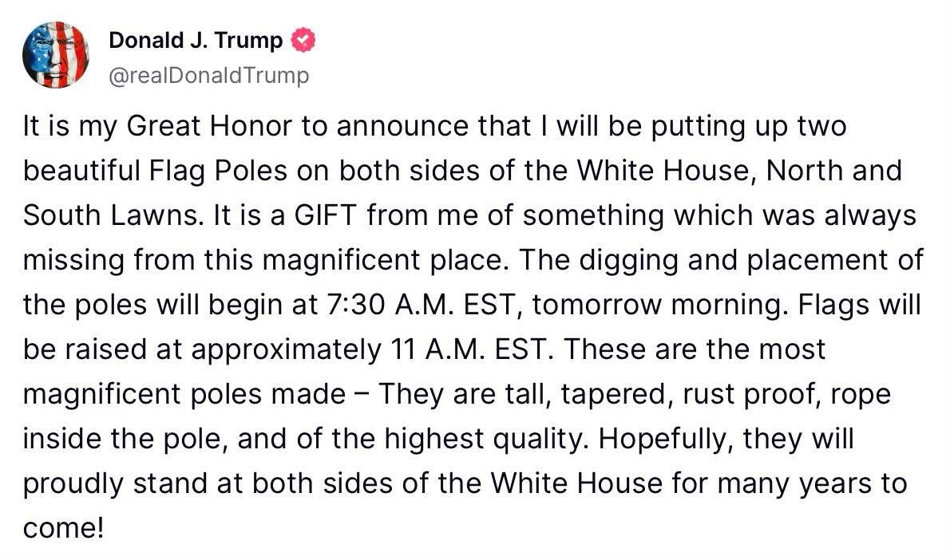Open the Donald J. Trump display name
This screenshot has height=560, width=950.
pos(196,40)
